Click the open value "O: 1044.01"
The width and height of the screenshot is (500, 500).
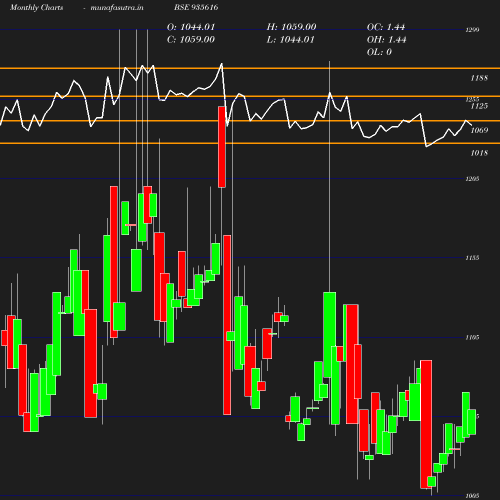191,27
